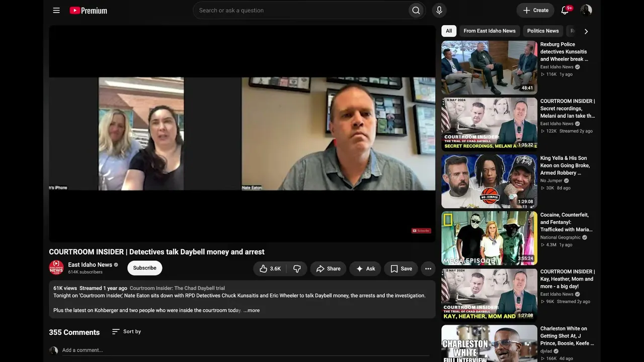
Task: Open East Idaho News channel name
Action: pos(90,265)
